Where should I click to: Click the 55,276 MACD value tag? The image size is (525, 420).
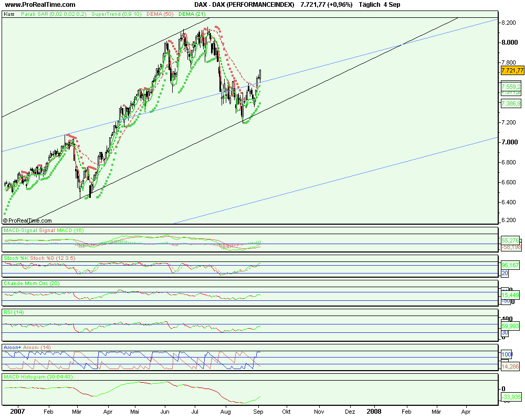510,240
